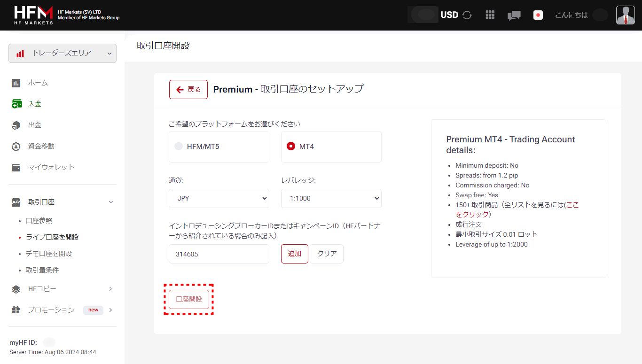Refresh the USD balance icon

tap(467, 15)
